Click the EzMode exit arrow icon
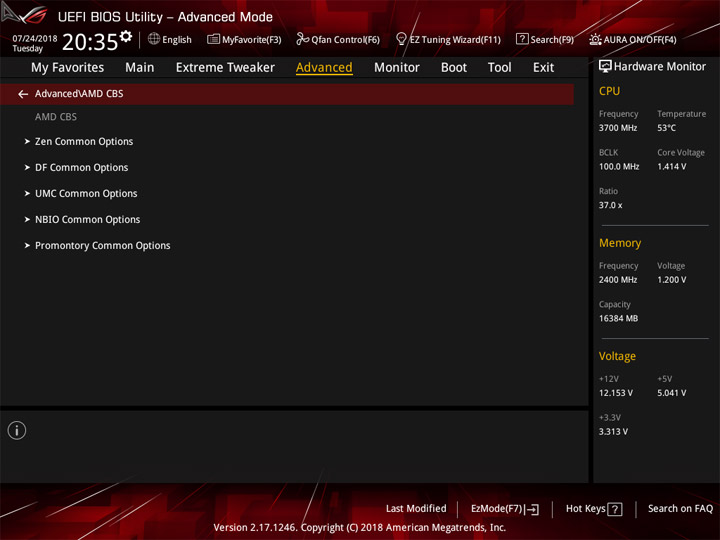Screen dimensions: 720x540 click(x=532, y=509)
